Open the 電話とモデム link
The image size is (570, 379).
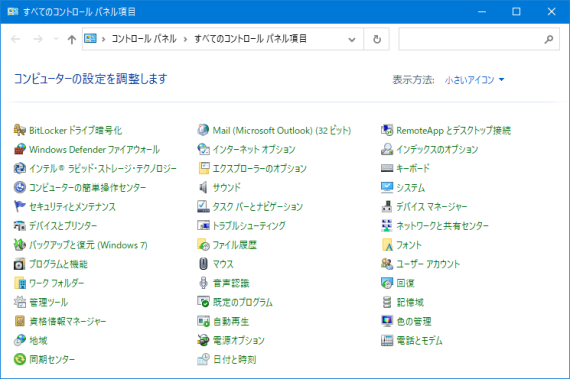pos(419,341)
